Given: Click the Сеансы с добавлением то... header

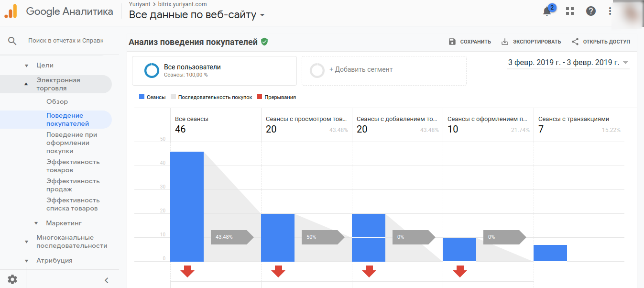Looking at the screenshot, I should coord(397,119).
